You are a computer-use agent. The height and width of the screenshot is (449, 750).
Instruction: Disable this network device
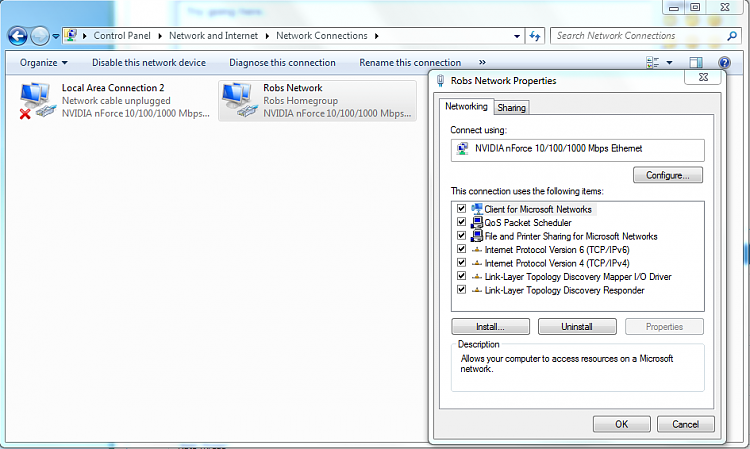point(149,63)
